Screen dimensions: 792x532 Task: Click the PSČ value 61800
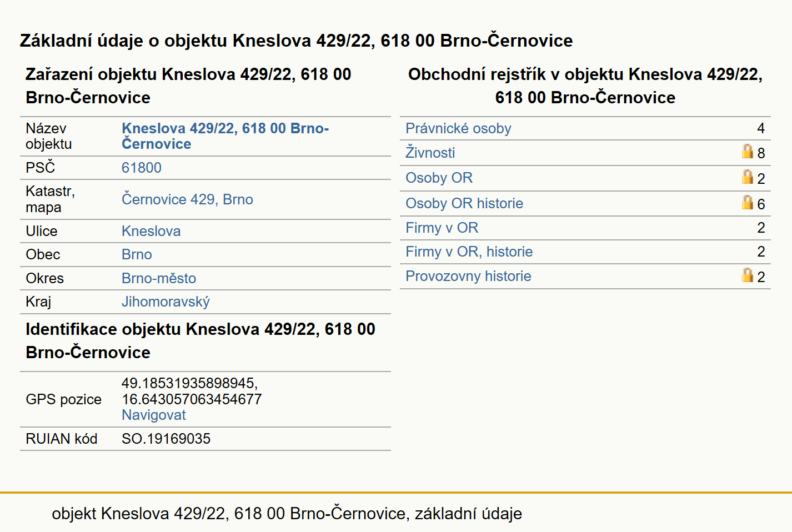click(141, 168)
